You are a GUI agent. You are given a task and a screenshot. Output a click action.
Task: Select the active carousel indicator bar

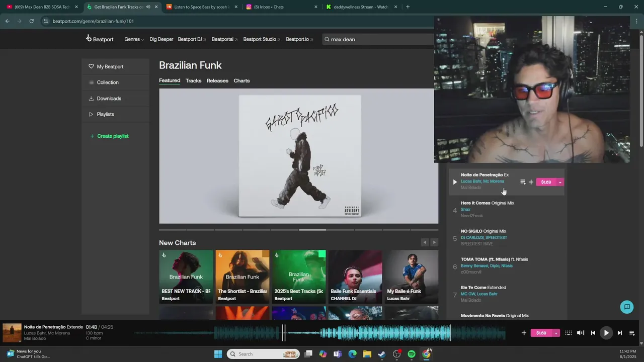tap(313, 230)
